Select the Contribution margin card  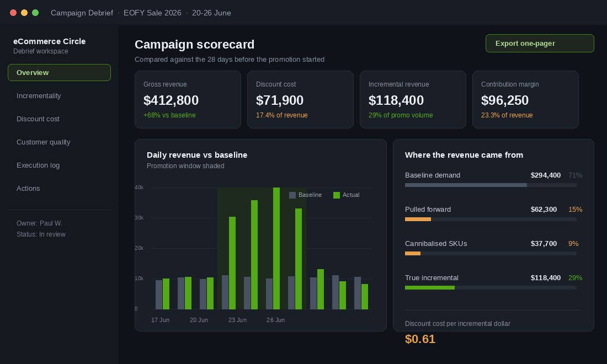526,99
